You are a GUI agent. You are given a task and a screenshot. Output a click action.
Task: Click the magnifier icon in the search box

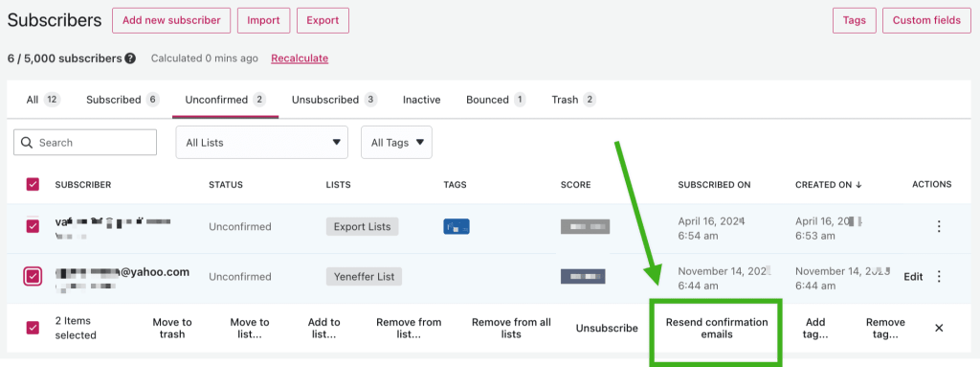tap(27, 143)
